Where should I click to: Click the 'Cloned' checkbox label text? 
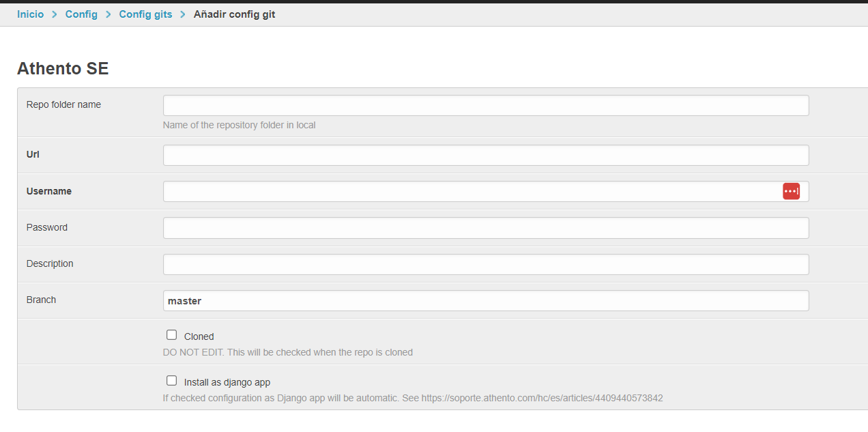tap(199, 336)
